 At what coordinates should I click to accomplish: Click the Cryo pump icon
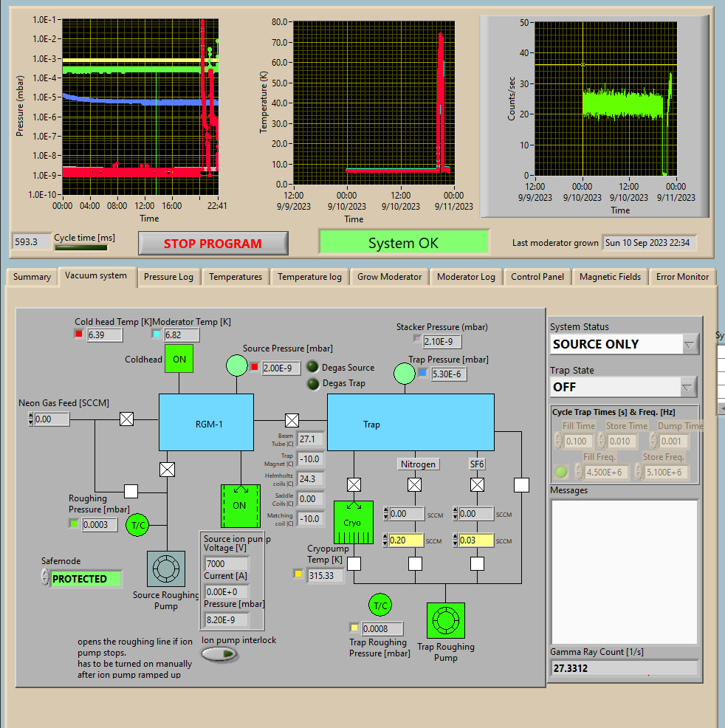[x=354, y=523]
